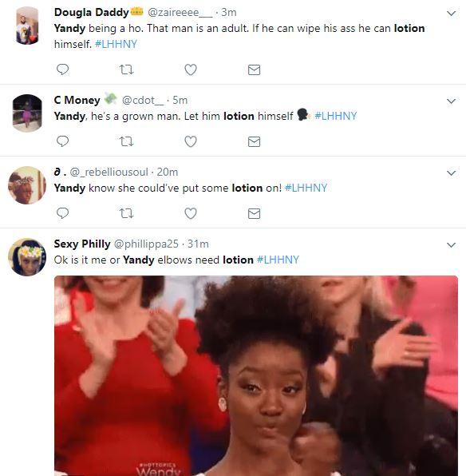466x476 pixels.
Task: Open the Wendy GIF in Sexy Philly's tweet
Action: (x=256, y=375)
